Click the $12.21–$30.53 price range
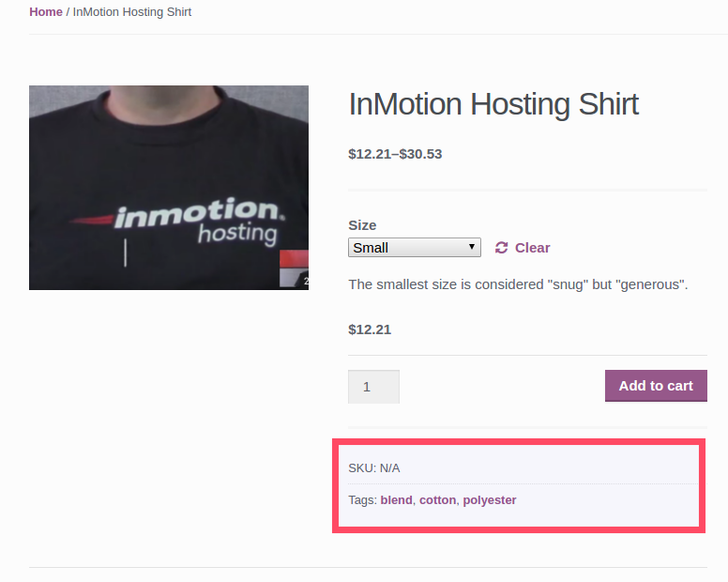Image resolution: width=728 pixels, height=582 pixels. (395, 154)
